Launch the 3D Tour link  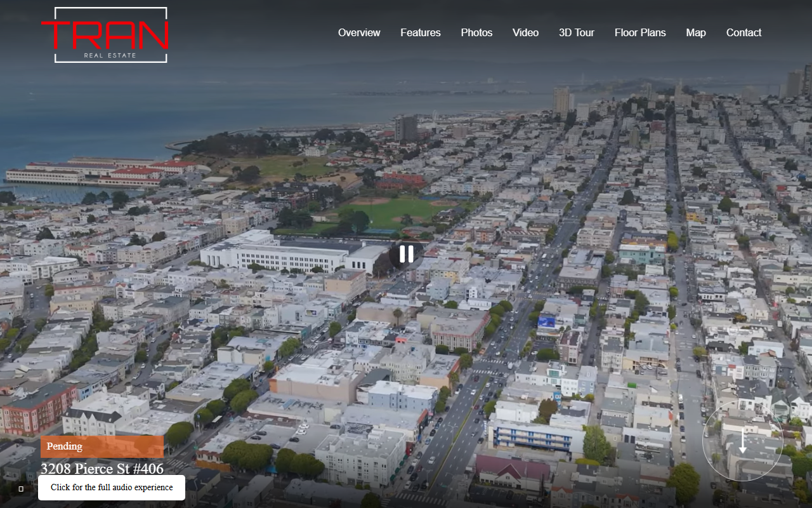[x=576, y=33]
